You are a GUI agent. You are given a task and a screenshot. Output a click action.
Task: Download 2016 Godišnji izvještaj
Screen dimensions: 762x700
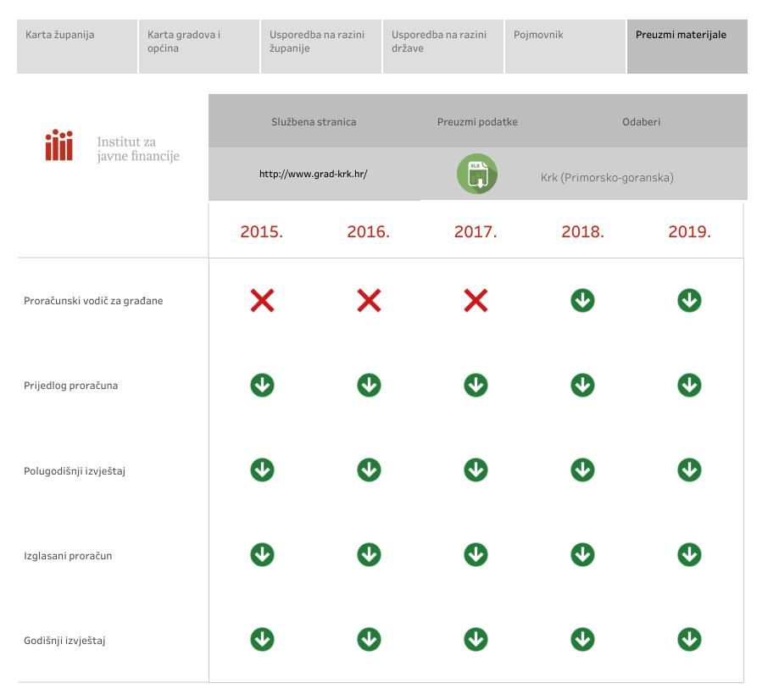pyautogui.click(x=369, y=640)
